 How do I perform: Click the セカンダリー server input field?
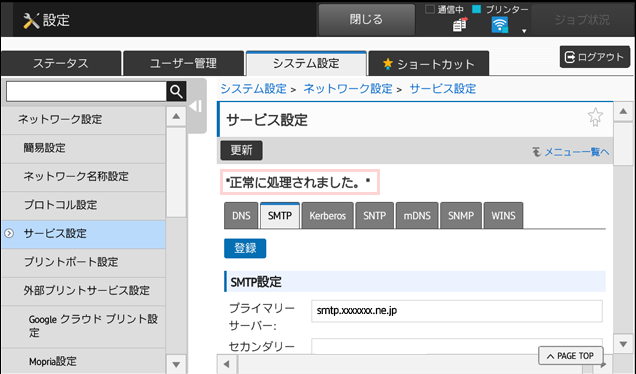[457, 346]
